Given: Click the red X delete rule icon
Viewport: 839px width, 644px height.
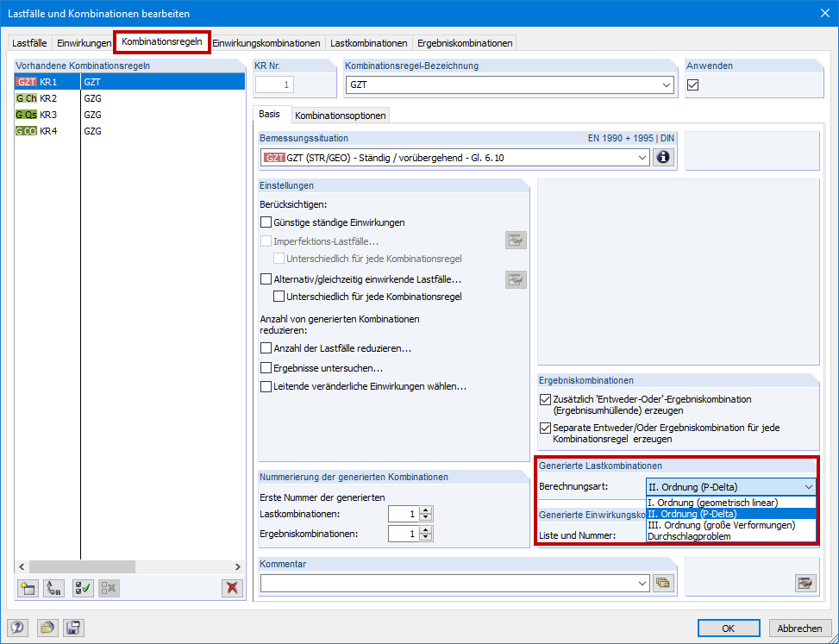Looking at the screenshot, I should 232,588.
